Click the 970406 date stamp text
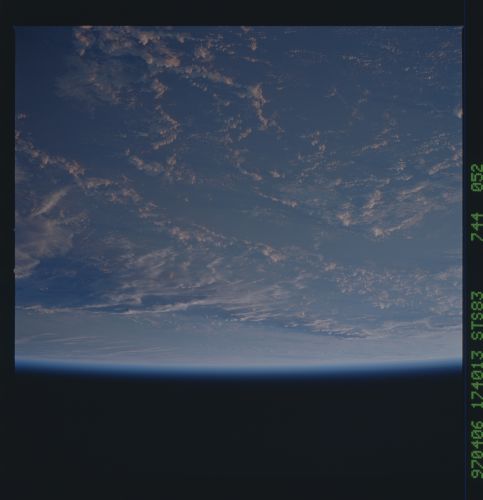This screenshot has height=500, width=483. point(477,450)
